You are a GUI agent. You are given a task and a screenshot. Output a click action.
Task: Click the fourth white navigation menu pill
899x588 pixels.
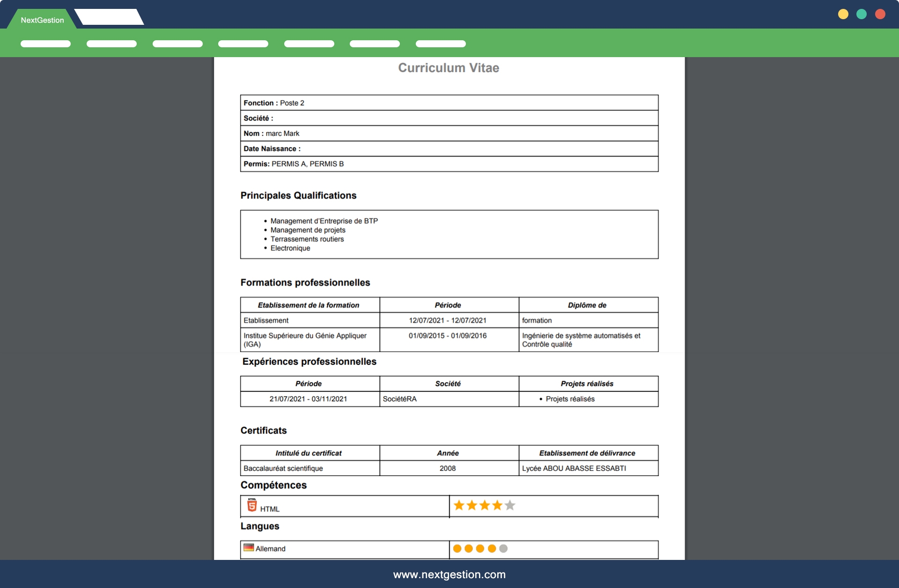click(243, 44)
